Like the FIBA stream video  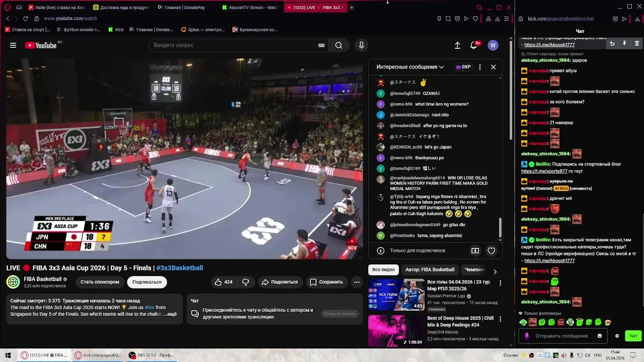pos(223,282)
